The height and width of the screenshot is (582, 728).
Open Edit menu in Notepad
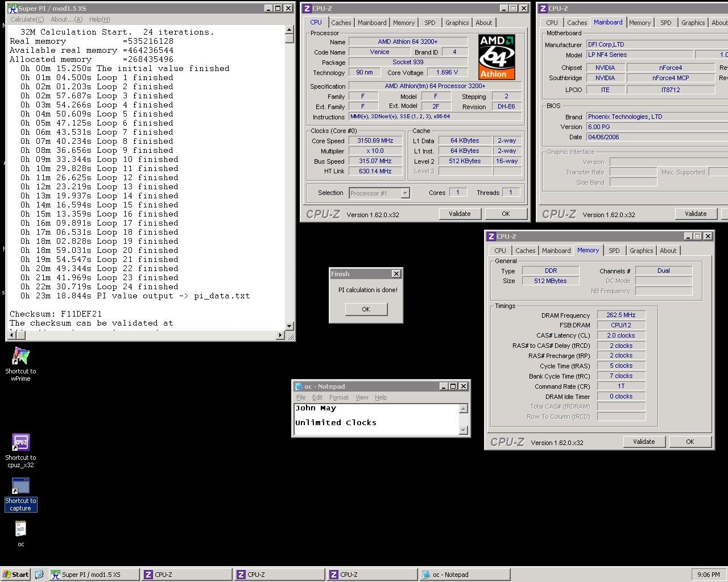coord(317,397)
